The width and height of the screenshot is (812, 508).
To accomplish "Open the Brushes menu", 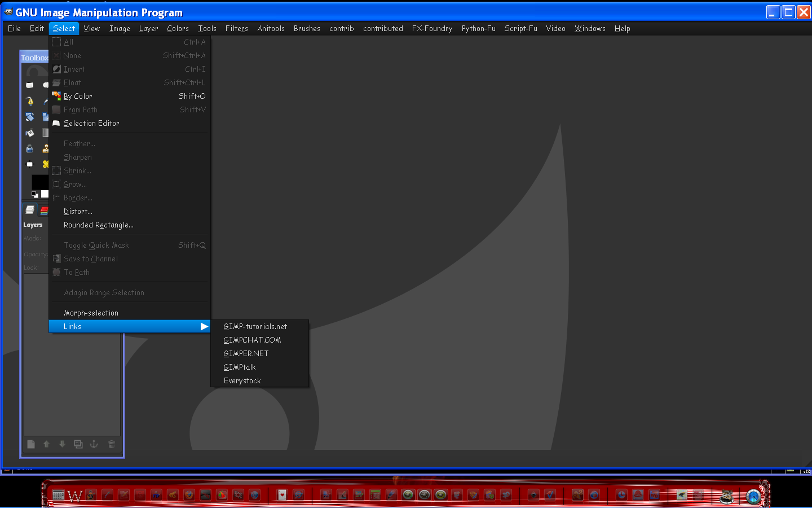I will pos(307,28).
